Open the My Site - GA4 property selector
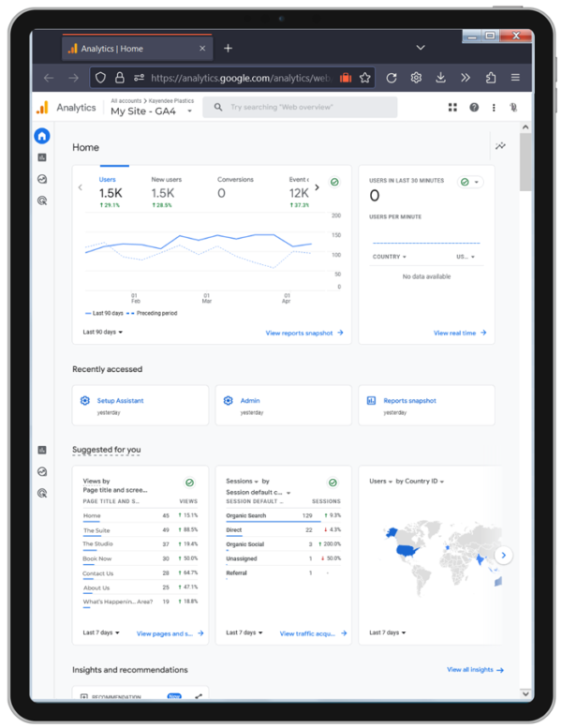Image resolution: width=562 pixels, height=728 pixels. click(152, 111)
